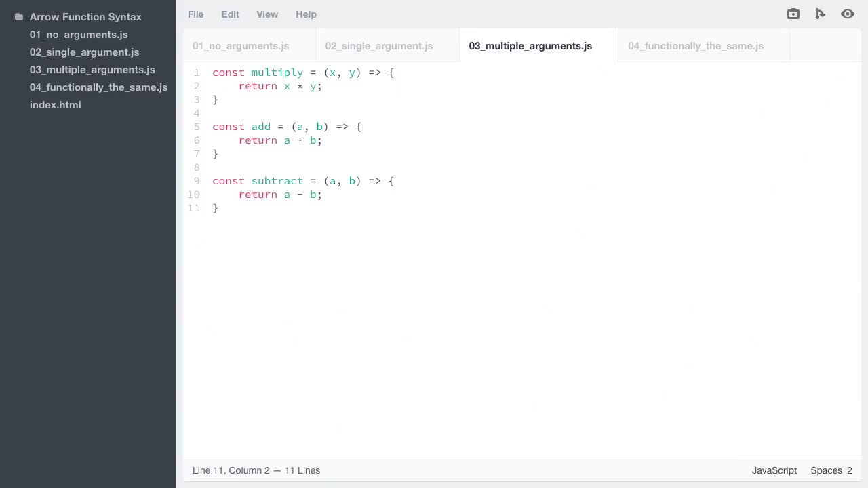This screenshot has width=868, height=488.
Task: Switch to the 01_no_arguments.js tab
Action: 241,46
